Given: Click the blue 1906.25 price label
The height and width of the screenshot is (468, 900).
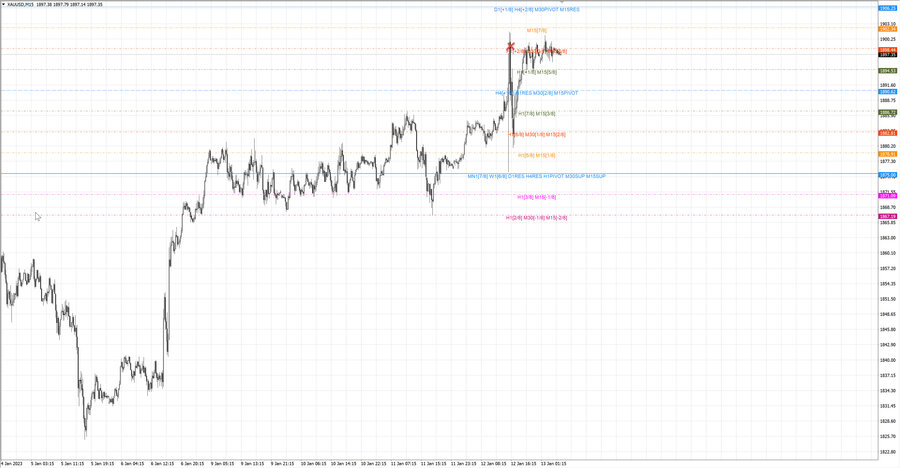Looking at the screenshot, I should 888,9.
